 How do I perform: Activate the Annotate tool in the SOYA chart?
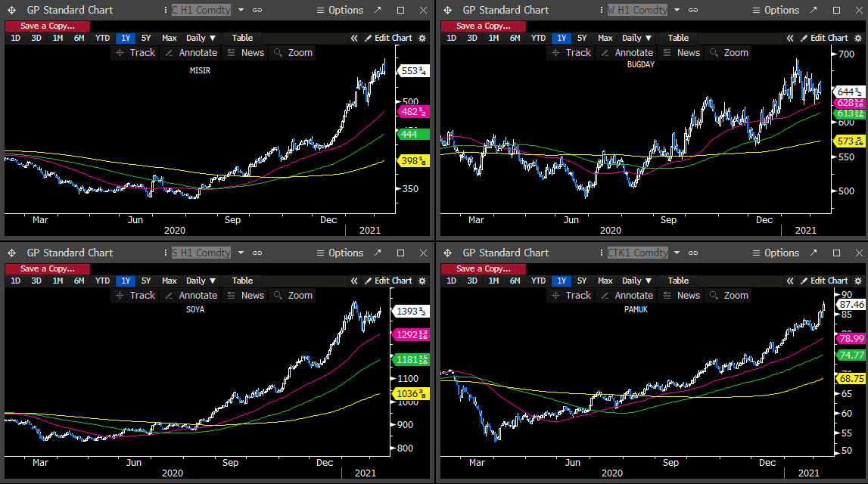tap(191, 296)
